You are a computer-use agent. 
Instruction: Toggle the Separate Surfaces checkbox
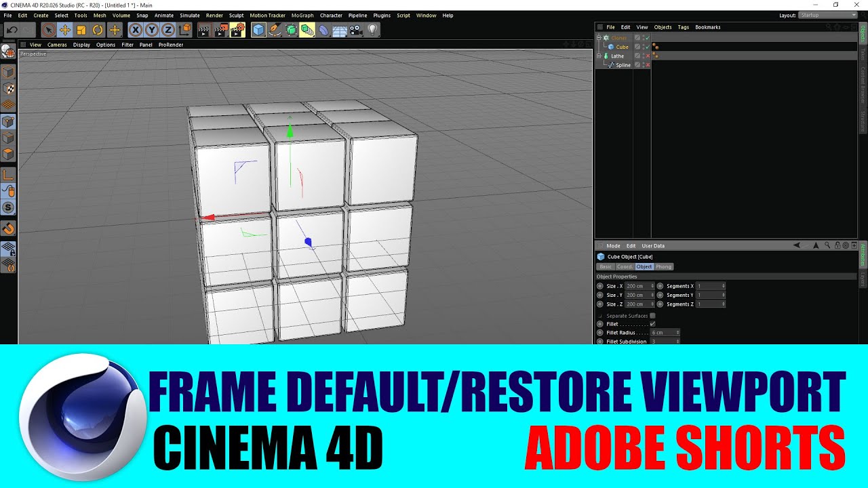point(652,316)
